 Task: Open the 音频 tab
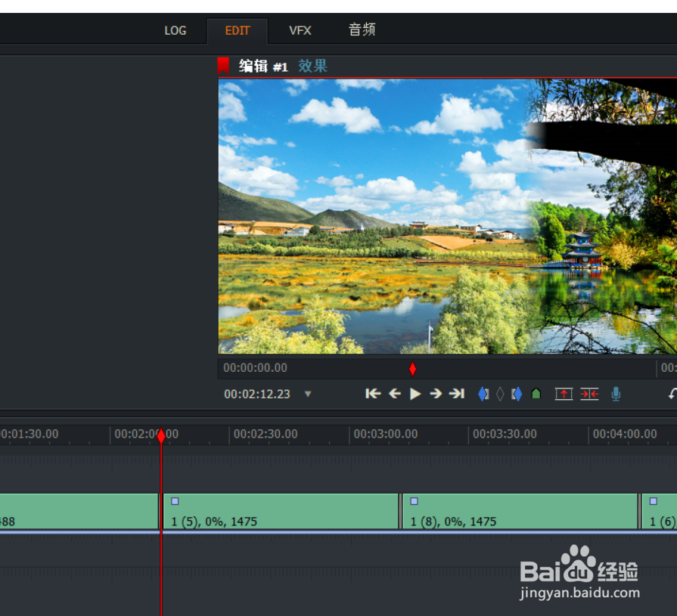point(362,30)
